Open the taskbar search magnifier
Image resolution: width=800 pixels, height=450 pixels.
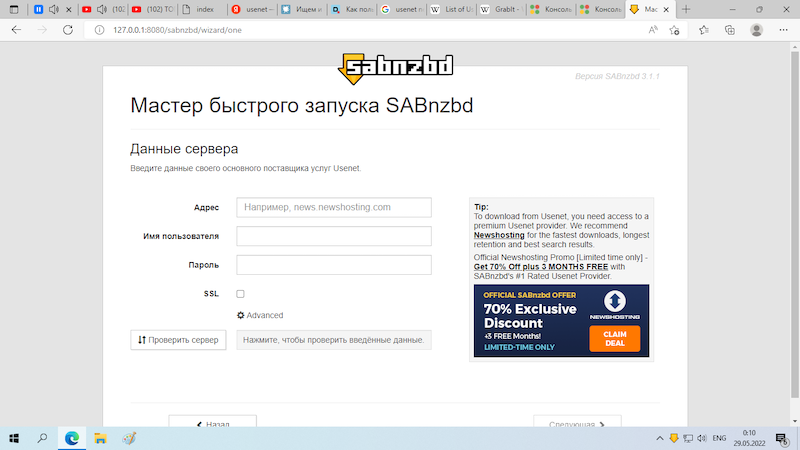(43, 438)
